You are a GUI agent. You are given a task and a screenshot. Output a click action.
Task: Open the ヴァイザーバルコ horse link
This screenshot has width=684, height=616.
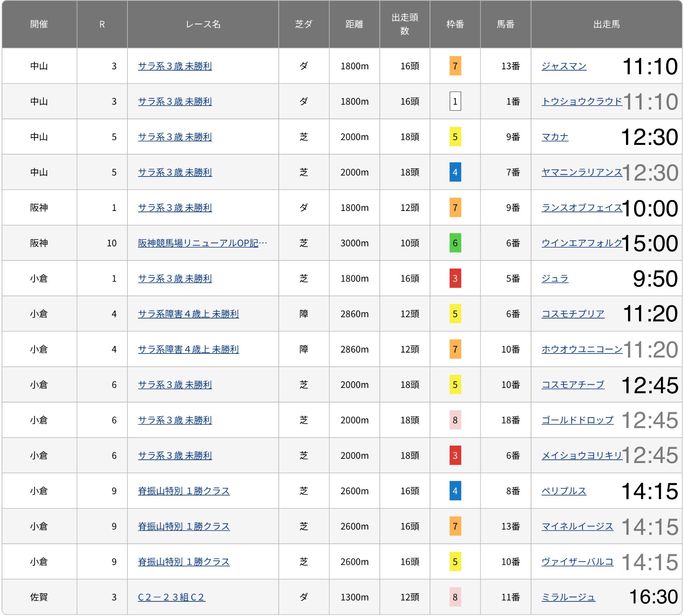tap(577, 562)
